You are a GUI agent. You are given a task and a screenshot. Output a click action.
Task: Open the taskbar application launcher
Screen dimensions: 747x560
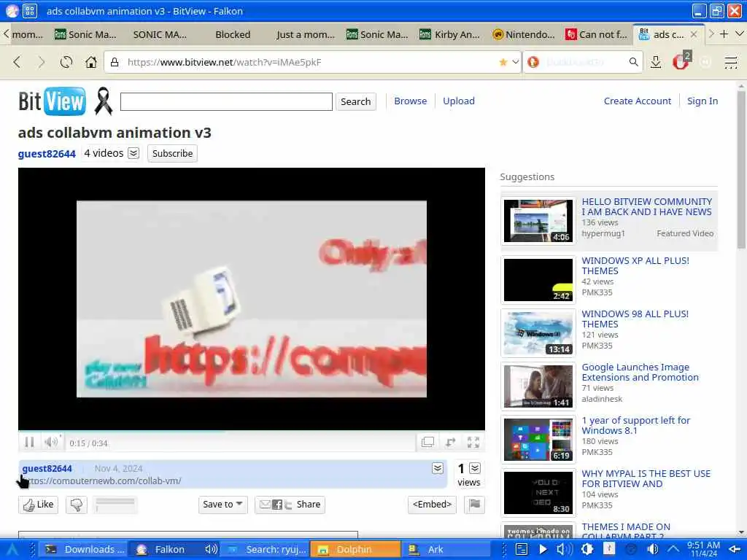click(x=12, y=550)
